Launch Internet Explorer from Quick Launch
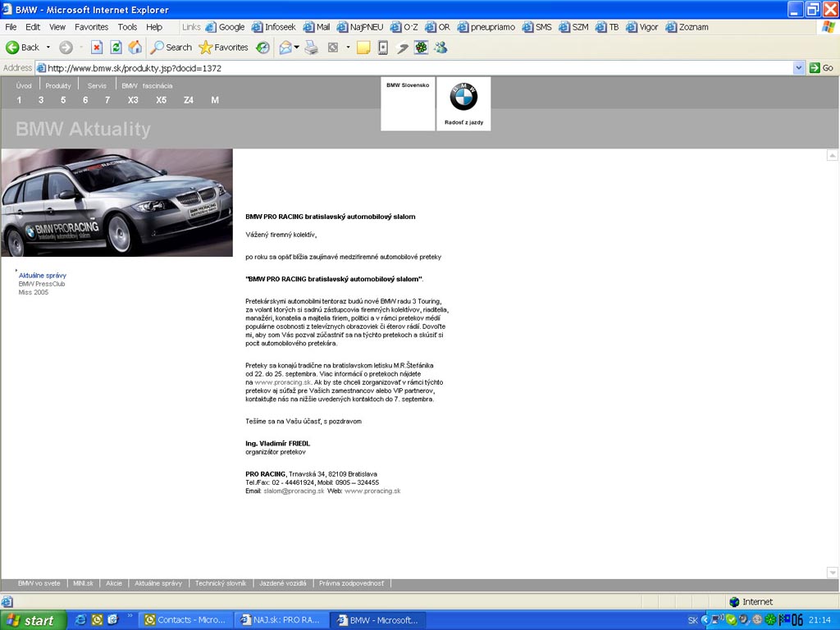Image resolution: width=840 pixels, height=630 pixels. coord(80,620)
